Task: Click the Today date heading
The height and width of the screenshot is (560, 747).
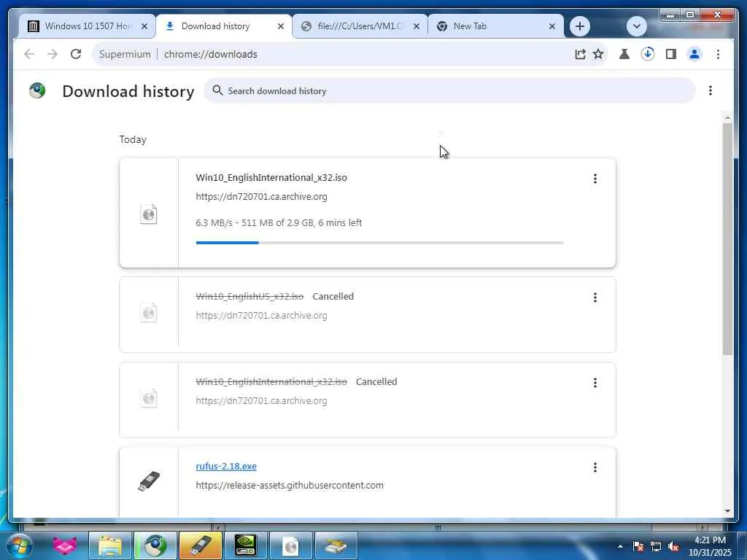Action: (133, 139)
